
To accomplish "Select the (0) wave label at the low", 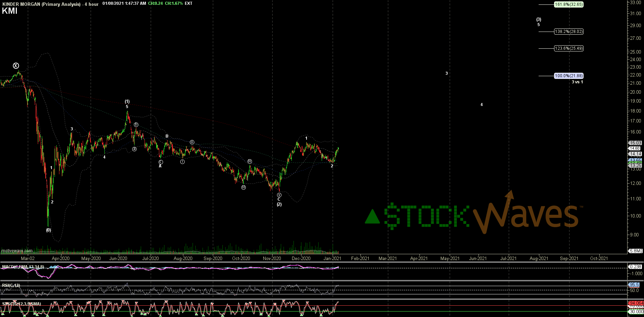I will [48, 230].
